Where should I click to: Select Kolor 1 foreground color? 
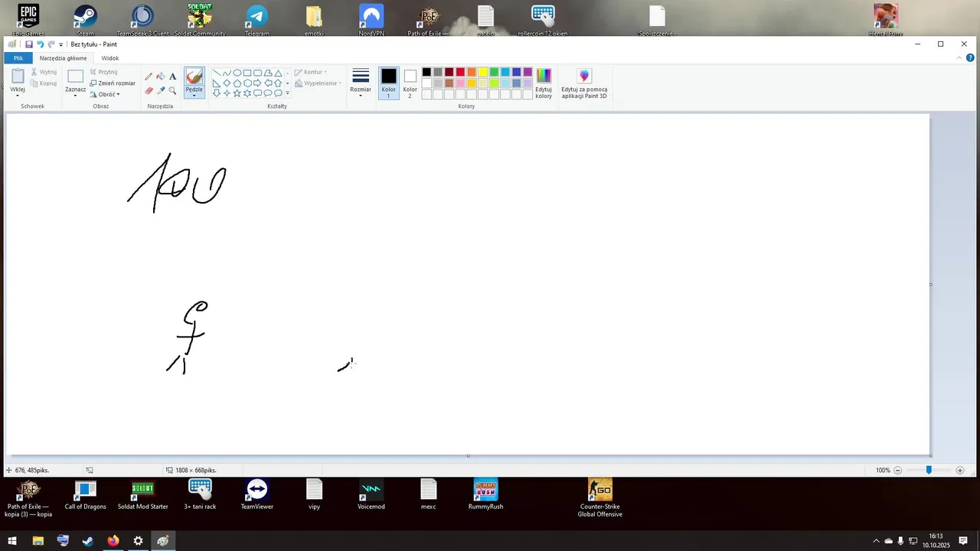[389, 83]
